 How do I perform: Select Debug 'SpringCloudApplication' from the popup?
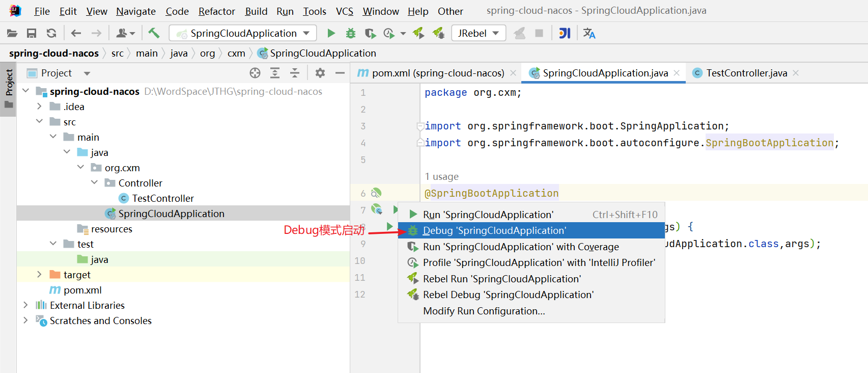[531, 230]
